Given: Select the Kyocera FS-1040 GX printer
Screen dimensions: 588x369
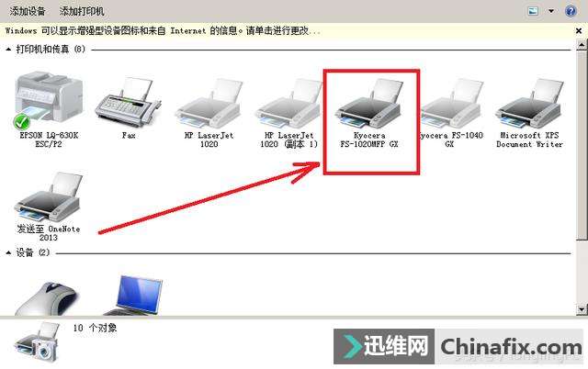Looking at the screenshot, I should coord(450,112).
